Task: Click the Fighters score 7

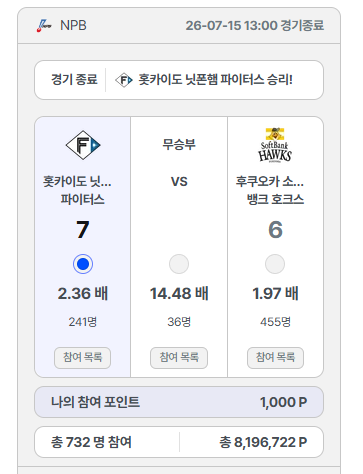Action: 83,230
